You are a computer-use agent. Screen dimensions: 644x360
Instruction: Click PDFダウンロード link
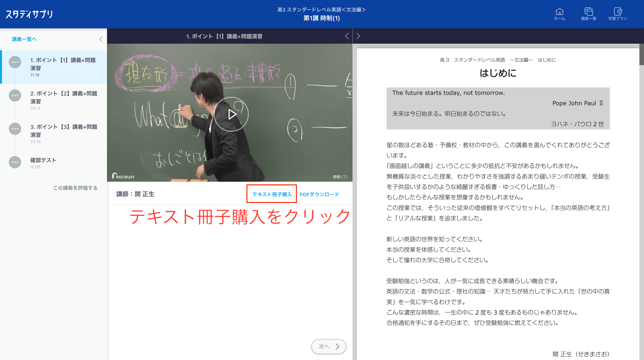[319, 194]
